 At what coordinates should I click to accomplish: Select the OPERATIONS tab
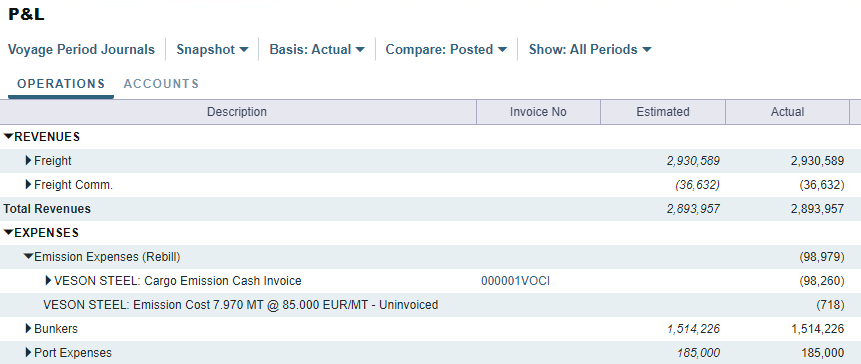pos(61,84)
